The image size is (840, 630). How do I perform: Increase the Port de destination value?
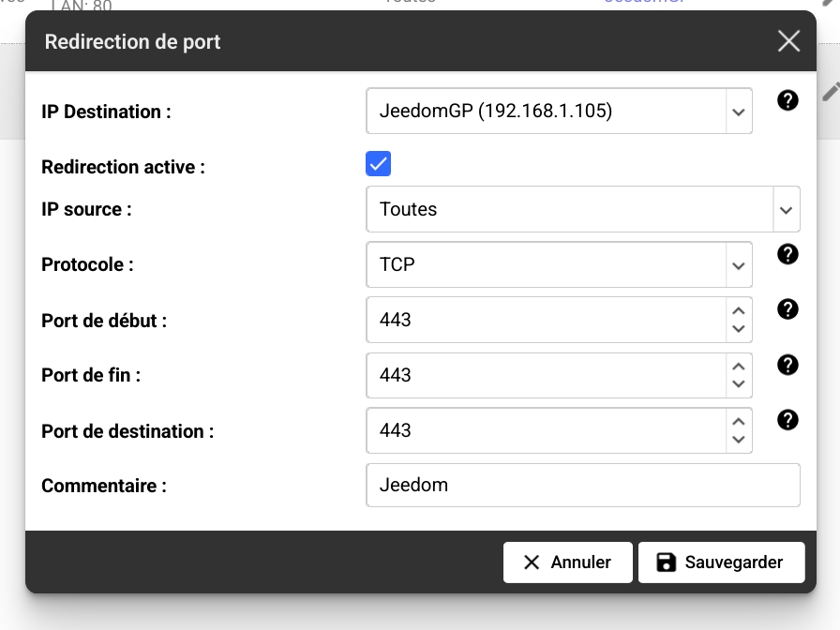739,422
